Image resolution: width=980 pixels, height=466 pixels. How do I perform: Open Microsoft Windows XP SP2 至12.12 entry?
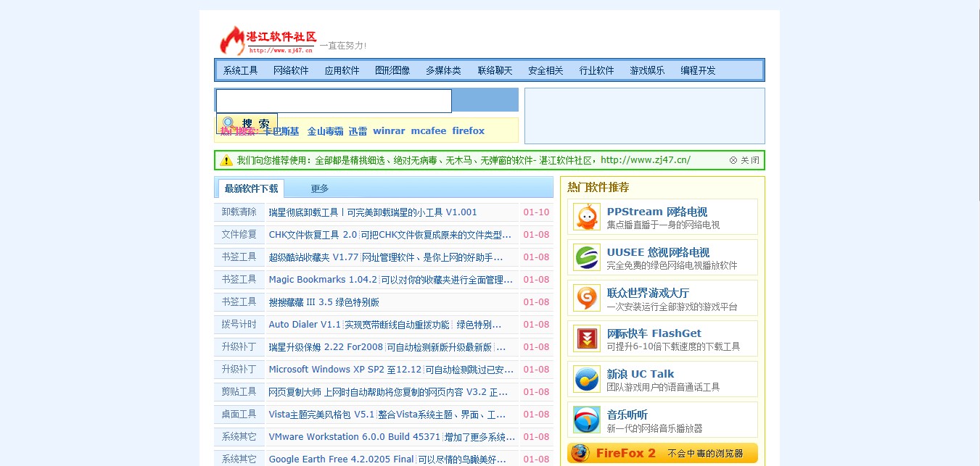[391, 370]
